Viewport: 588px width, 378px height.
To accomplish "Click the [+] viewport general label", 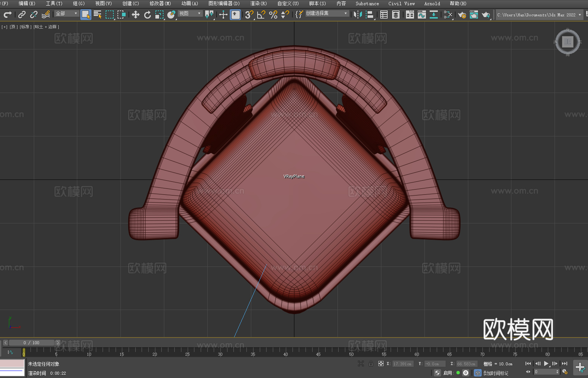I will pos(4,27).
